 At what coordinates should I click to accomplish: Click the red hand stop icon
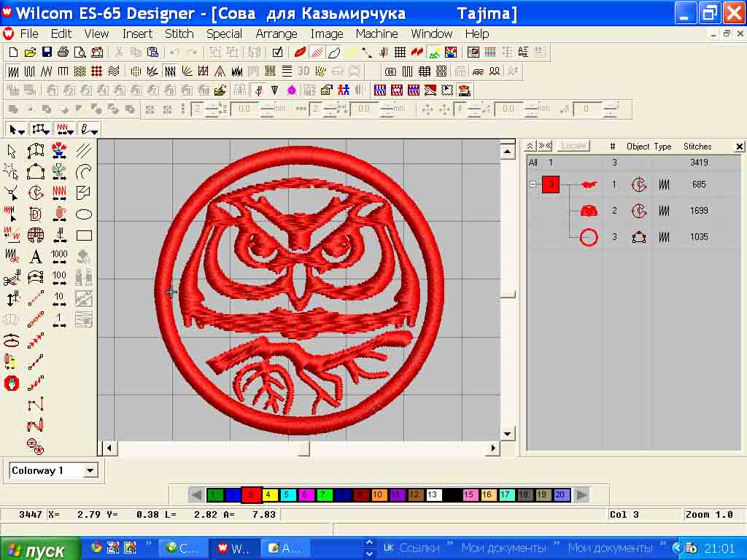(x=11, y=383)
